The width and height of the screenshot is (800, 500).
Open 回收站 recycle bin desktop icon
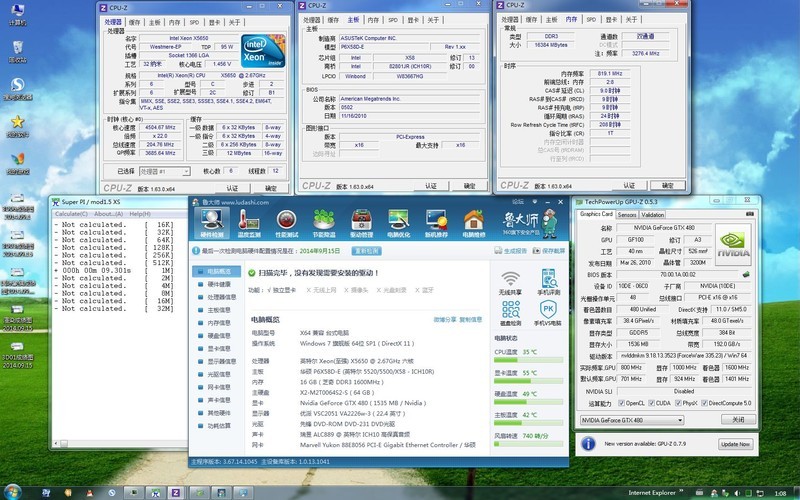click(18, 52)
